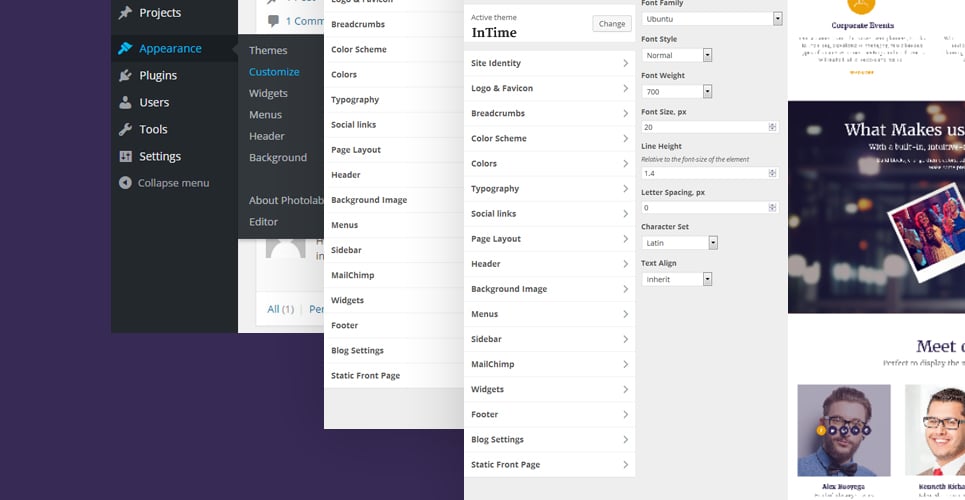Click the Tools wrench icon
This screenshot has width=965, height=500.
126,129
